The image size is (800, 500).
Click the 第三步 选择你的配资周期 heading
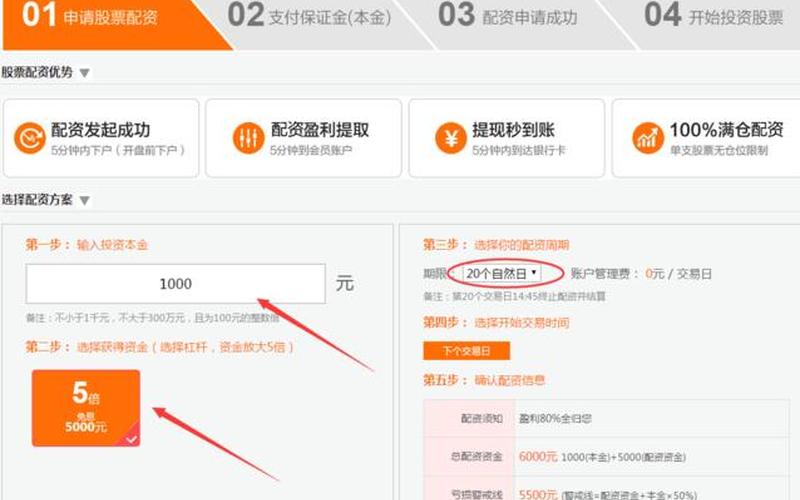coord(496,245)
